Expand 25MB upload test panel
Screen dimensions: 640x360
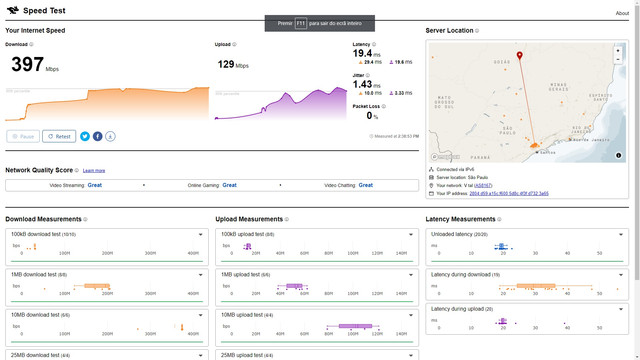point(411,356)
